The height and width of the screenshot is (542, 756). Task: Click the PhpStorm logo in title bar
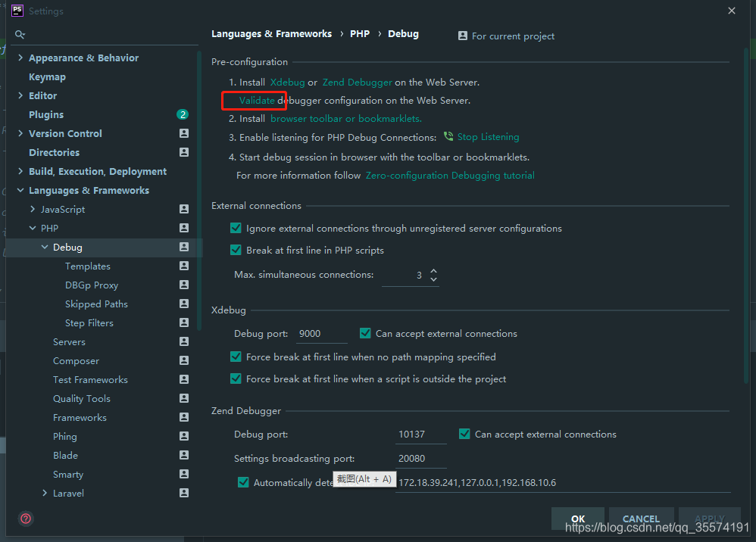pos(17,11)
